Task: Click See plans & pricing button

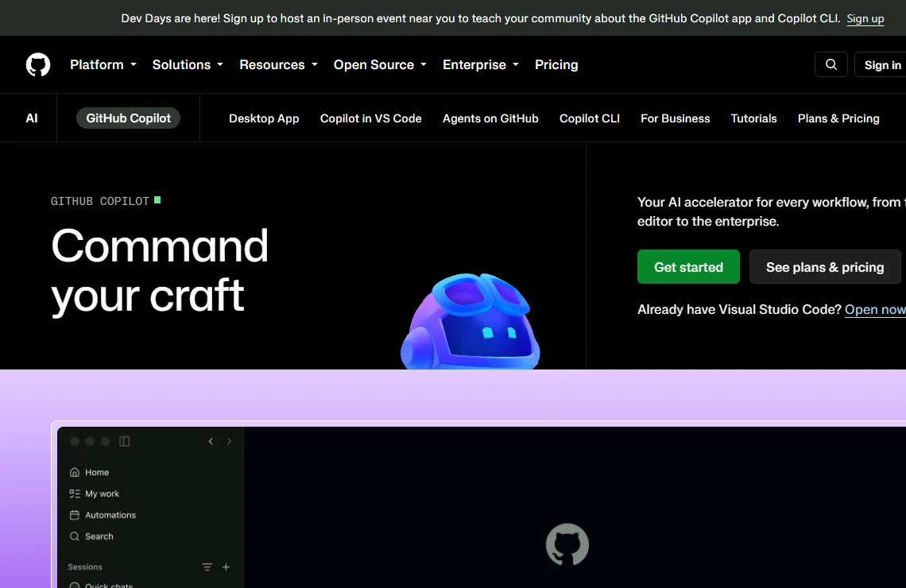Action: tap(824, 267)
